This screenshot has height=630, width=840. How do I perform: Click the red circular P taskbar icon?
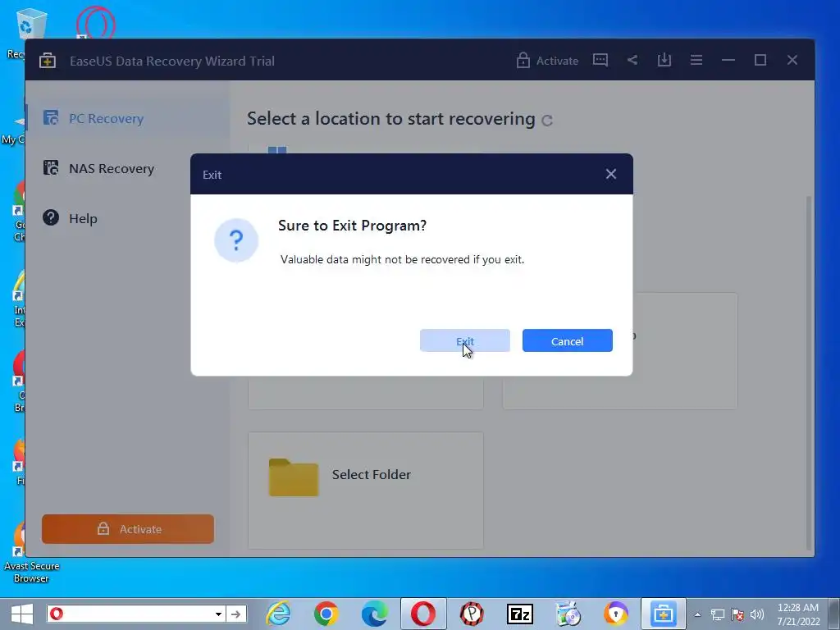click(x=472, y=614)
